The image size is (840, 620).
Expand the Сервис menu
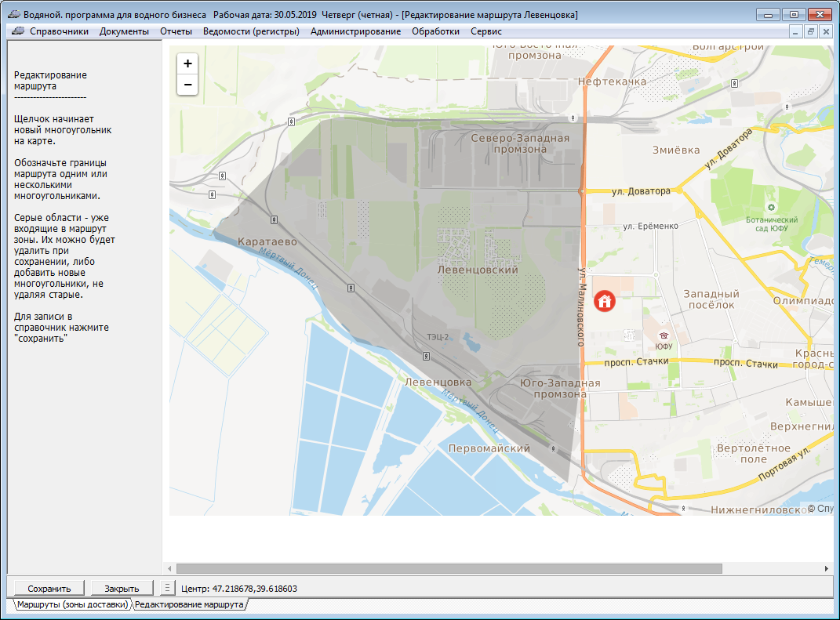(486, 31)
